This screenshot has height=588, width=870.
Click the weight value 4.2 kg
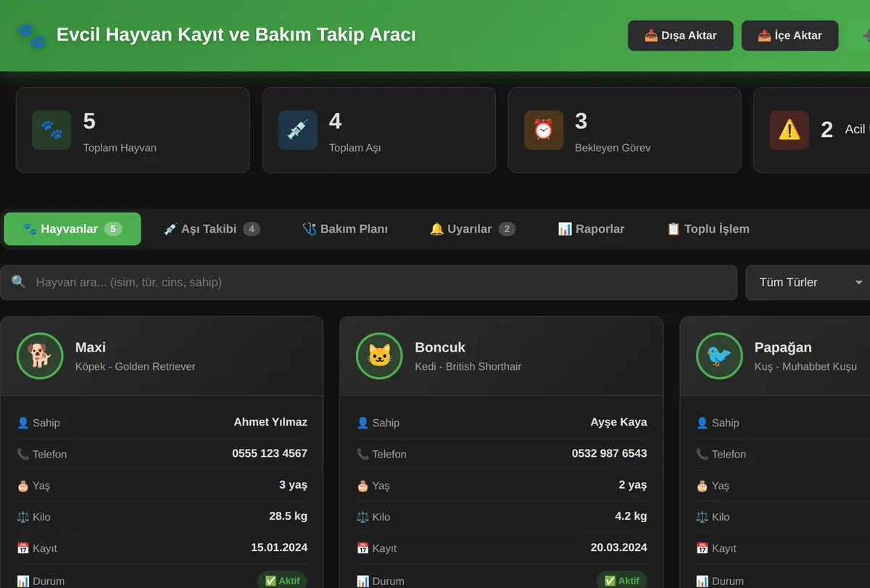[x=631, y=516]
